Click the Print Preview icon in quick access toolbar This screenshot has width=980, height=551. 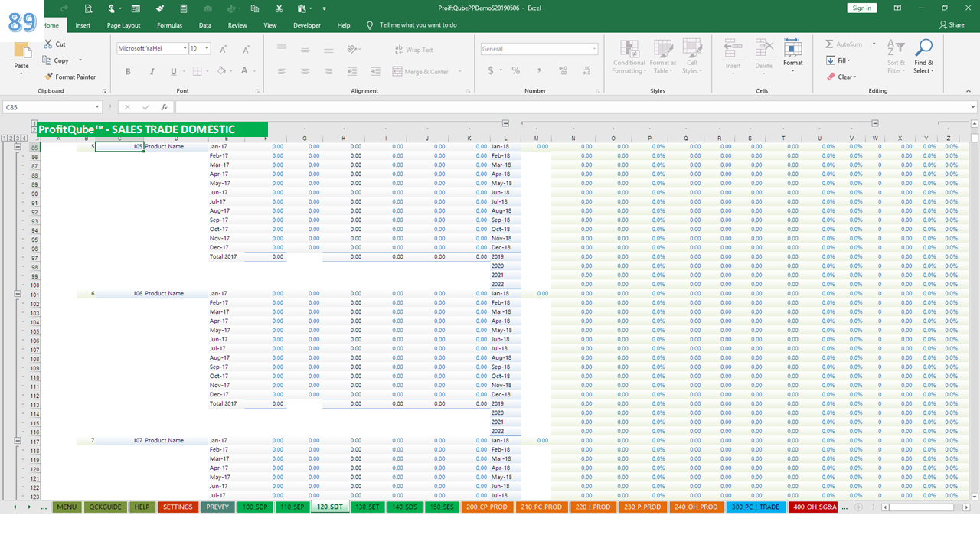[x=89, y=8]
